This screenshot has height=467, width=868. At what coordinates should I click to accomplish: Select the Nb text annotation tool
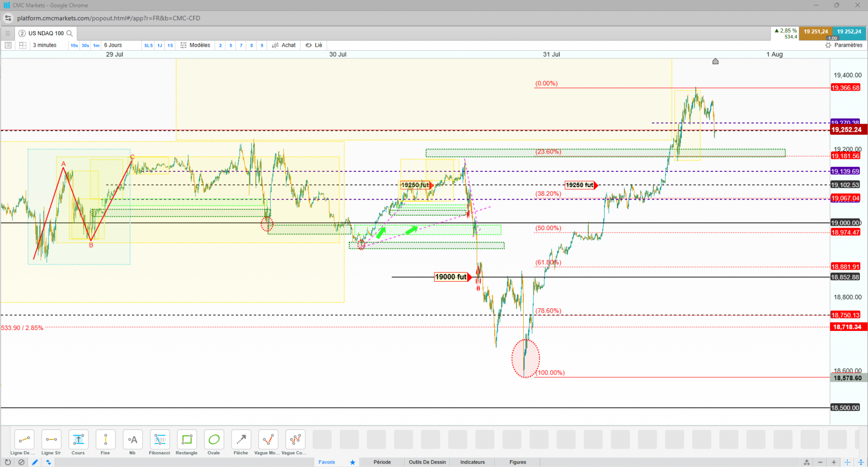click(x=133, y=440)
